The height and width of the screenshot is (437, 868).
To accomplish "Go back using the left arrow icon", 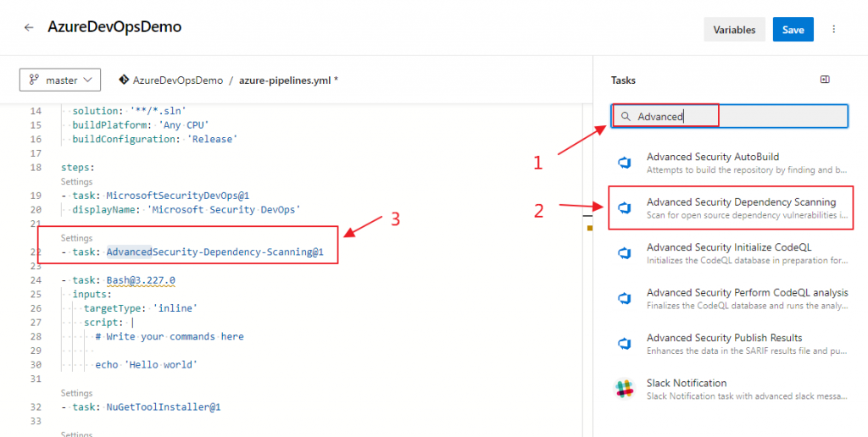I will (x=29, y=28).
